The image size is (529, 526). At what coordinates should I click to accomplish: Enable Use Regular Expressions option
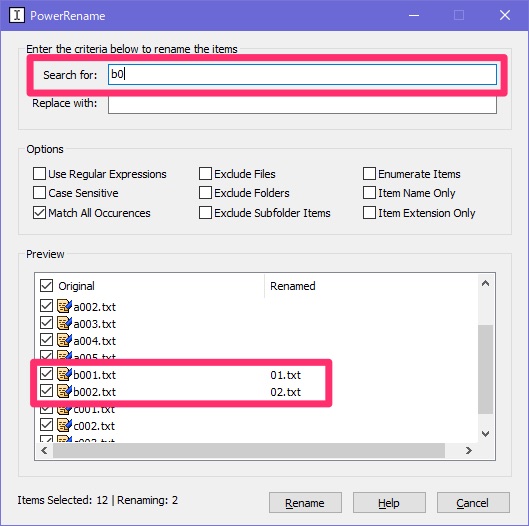point(39,174)
